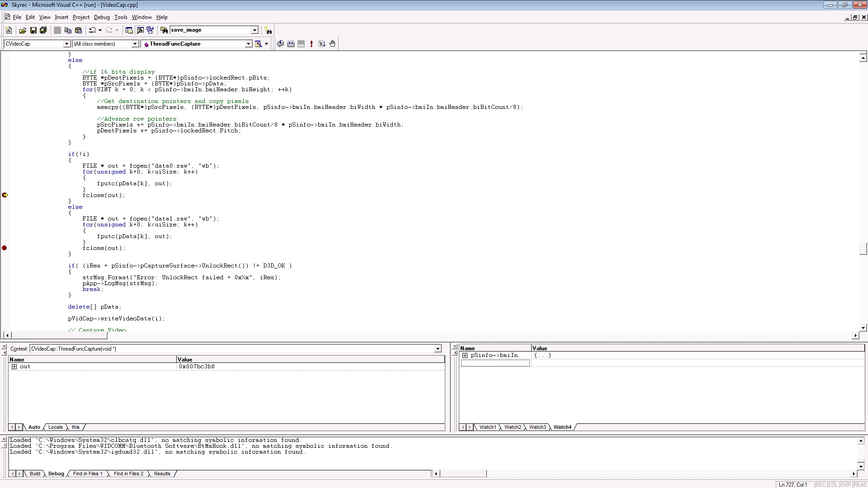Create a new text file

click(9, 30)
